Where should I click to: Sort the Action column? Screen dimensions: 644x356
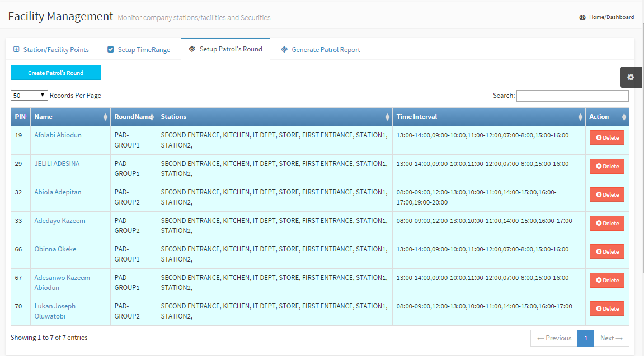pos(624,117)
